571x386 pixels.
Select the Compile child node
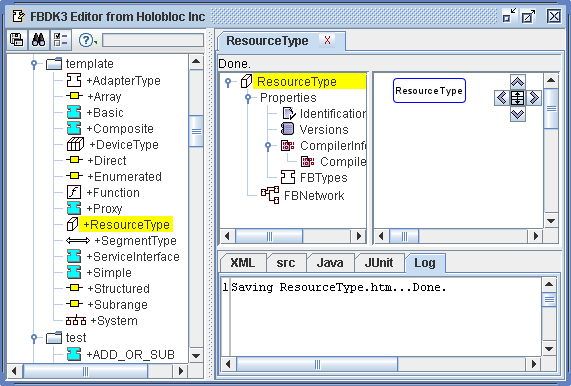point(333,162)
